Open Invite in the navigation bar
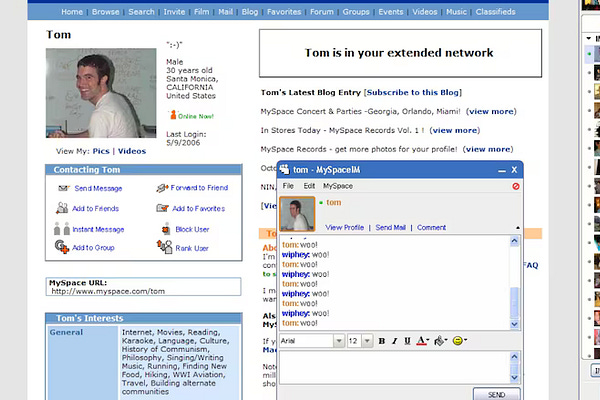Screen dimensions: 600x400 (x=174, y=12)
